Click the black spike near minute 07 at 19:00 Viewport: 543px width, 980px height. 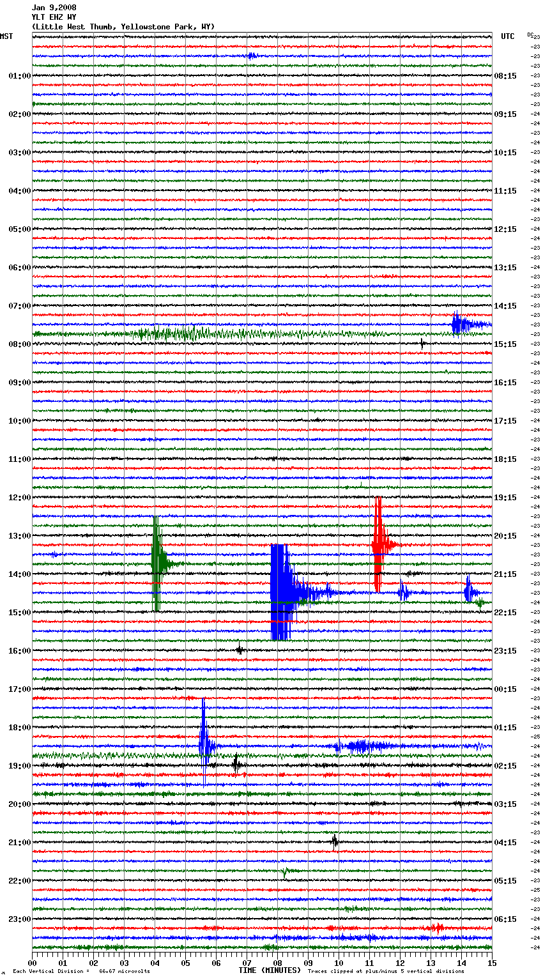[236, 764]
